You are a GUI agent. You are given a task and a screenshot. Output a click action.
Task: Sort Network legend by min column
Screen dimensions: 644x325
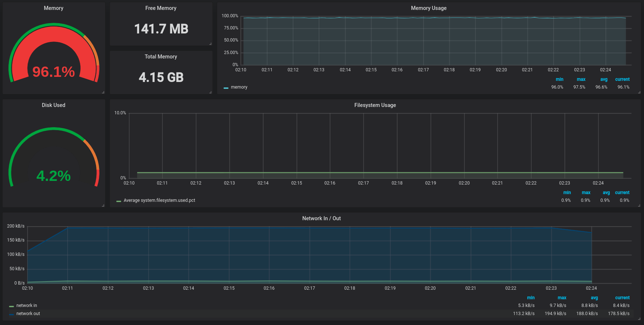531,298
